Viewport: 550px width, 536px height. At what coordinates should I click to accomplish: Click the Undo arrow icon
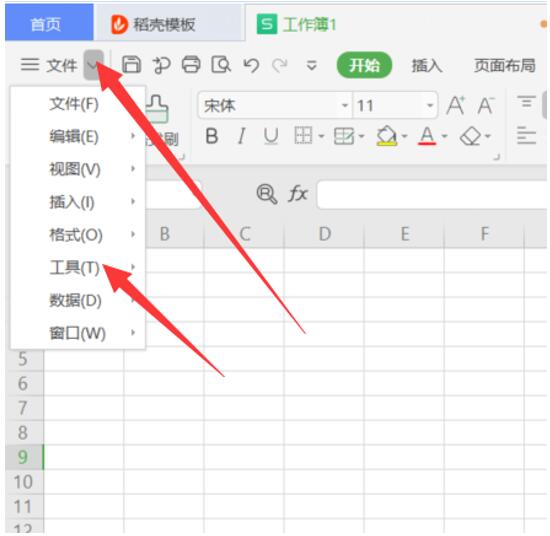pos(251,65)
